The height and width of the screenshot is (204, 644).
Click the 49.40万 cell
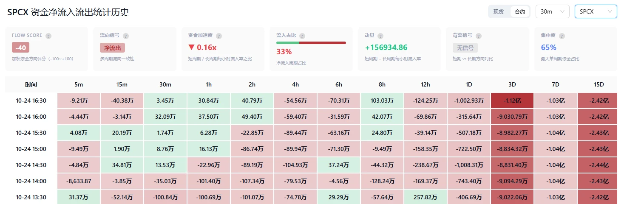[x=252, y=117]
